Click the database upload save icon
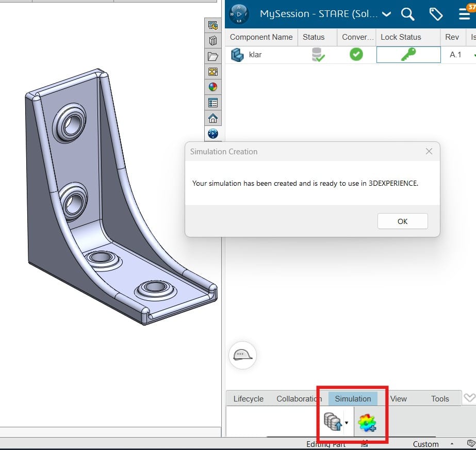 coord(333,422)
